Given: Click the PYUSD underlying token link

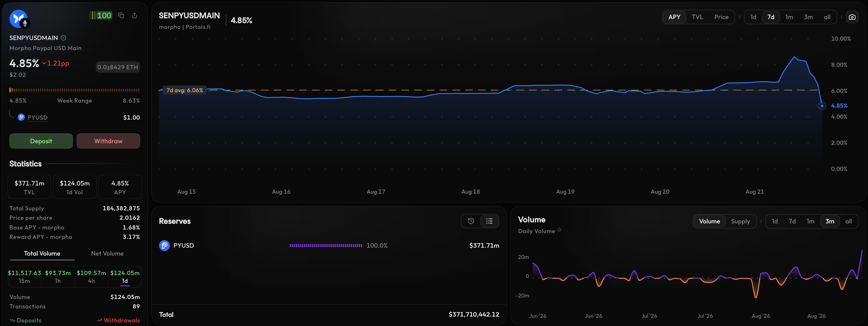Looking at the screenshot, I should tap(37, 117).
